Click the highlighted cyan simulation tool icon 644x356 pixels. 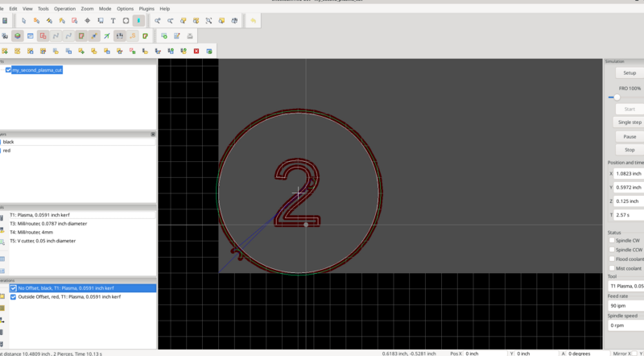138,21
